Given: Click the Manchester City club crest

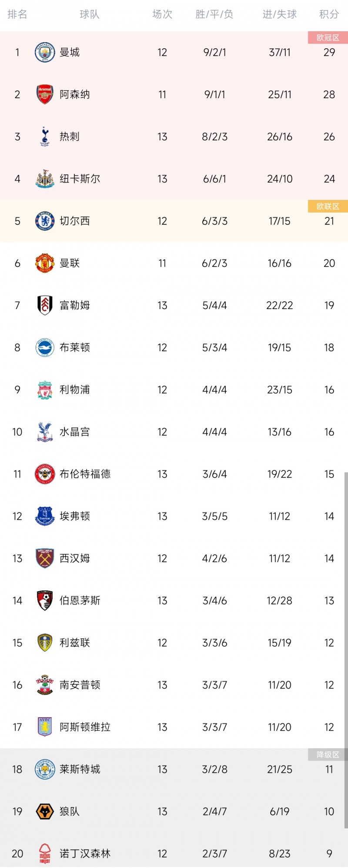Looking at the screenshot, I should tap(45, 52).
